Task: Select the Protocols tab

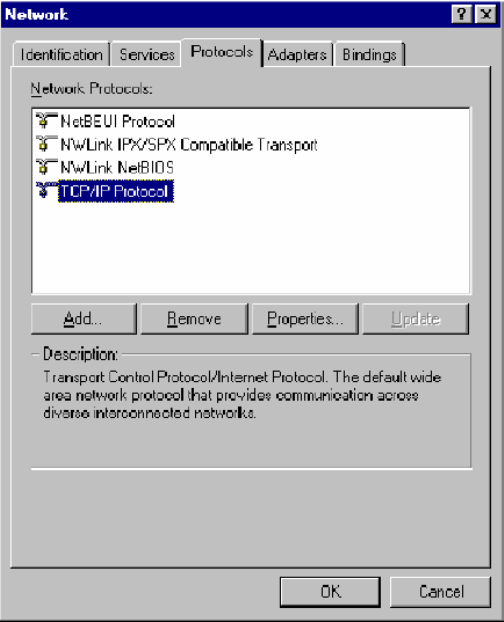Action: 222,52
